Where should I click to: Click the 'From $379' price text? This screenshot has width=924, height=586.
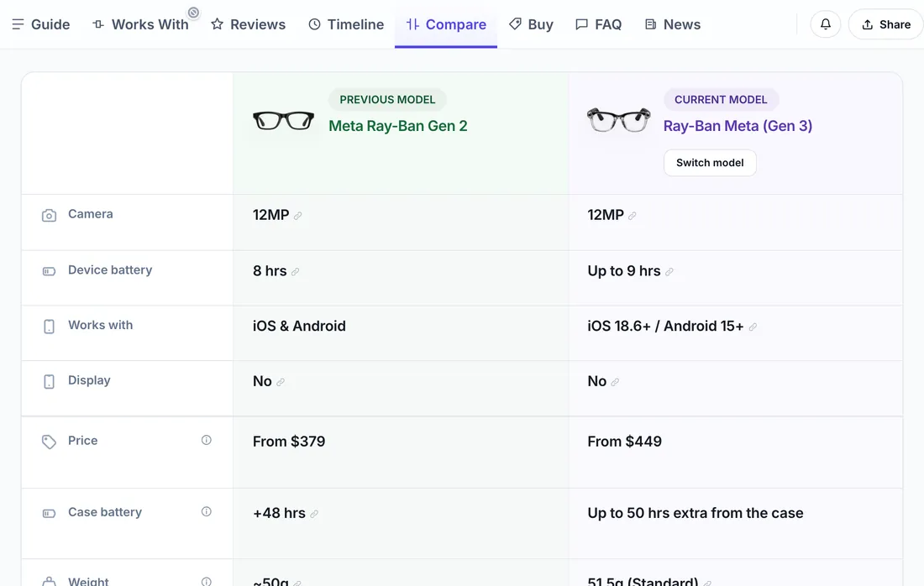pos(289,441)
